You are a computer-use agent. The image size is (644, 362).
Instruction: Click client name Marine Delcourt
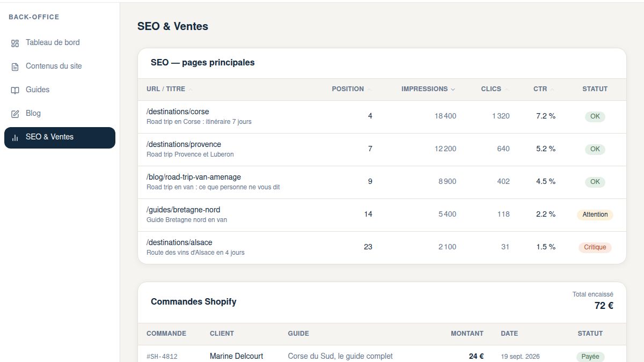[x=236, y=356]
